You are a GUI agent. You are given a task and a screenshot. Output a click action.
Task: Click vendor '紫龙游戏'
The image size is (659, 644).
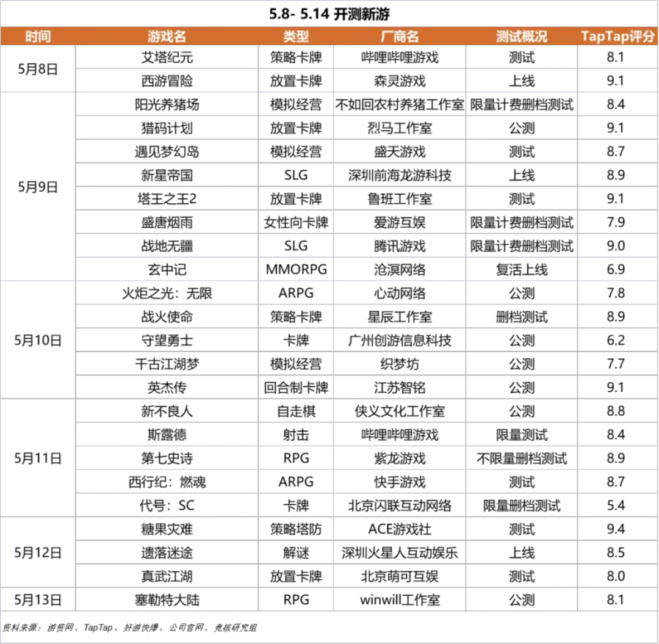tap(400, 458)
